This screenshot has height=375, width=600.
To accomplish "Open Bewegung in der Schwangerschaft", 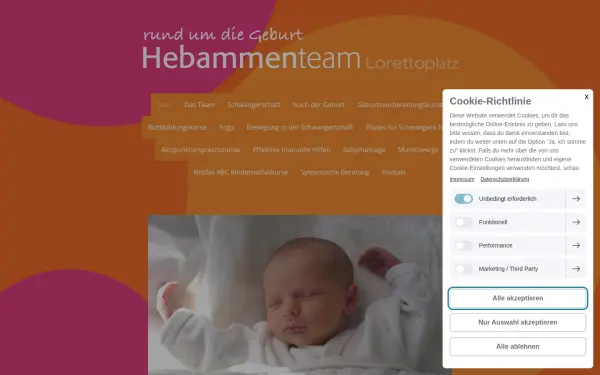I will pyautogui.click(x=300, y=127).
